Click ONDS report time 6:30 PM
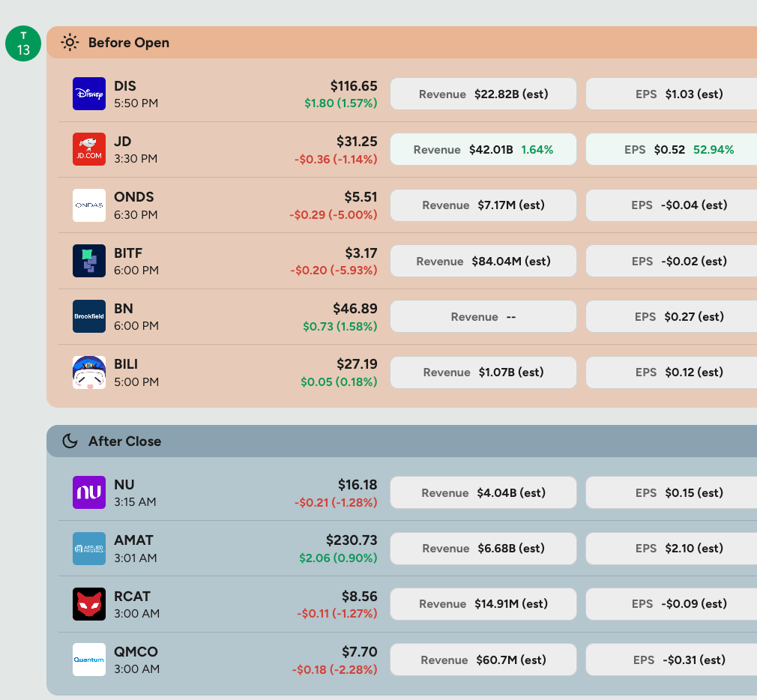 (136, 215)
